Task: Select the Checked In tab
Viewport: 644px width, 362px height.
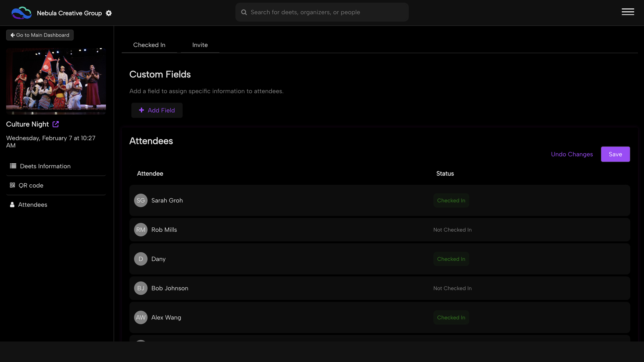Action: [149, 45]
